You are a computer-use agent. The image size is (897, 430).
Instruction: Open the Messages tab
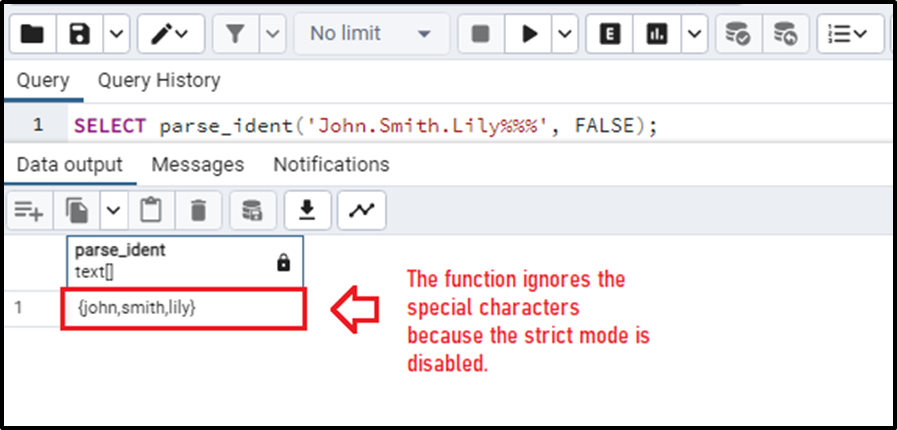(197, 165)
